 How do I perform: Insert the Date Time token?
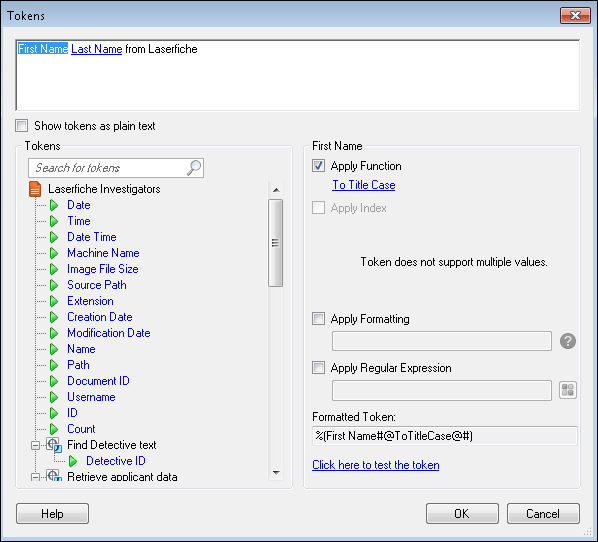[92, 237]
